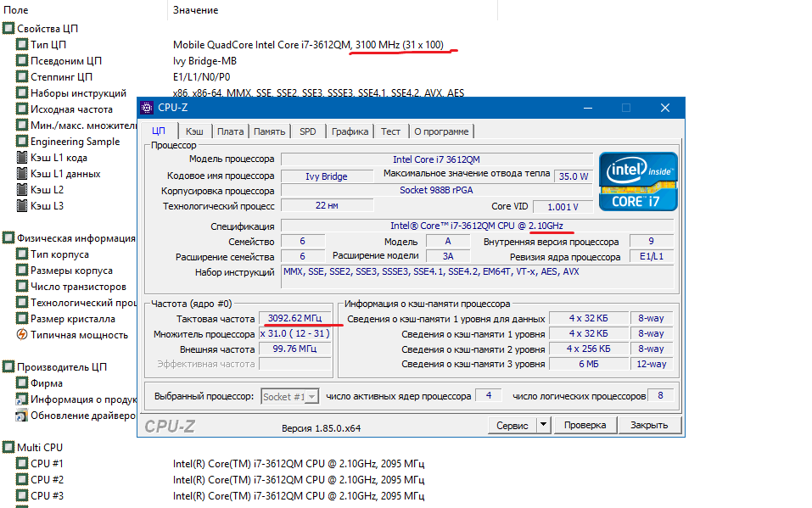Select the ЦП tab

click(159, 131)
